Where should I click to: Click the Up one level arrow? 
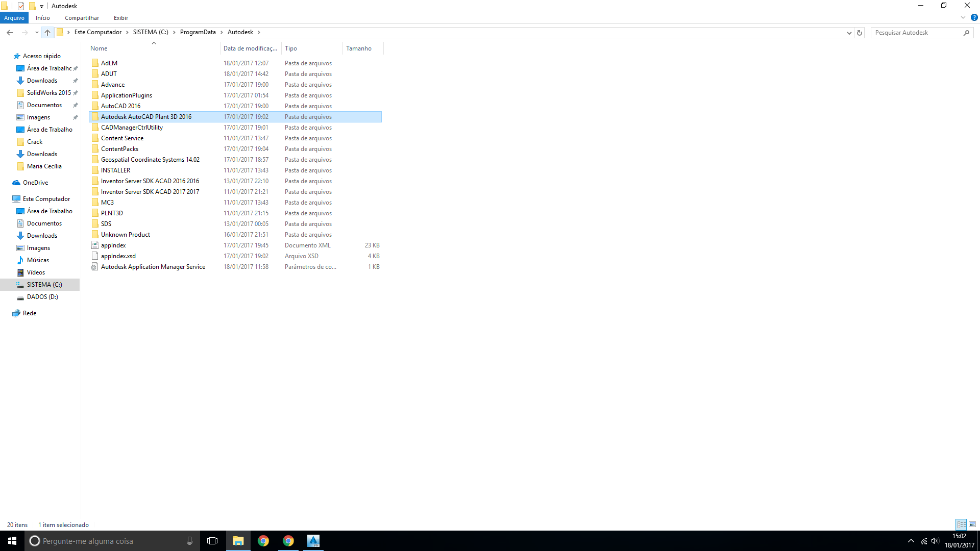(47, 32)
